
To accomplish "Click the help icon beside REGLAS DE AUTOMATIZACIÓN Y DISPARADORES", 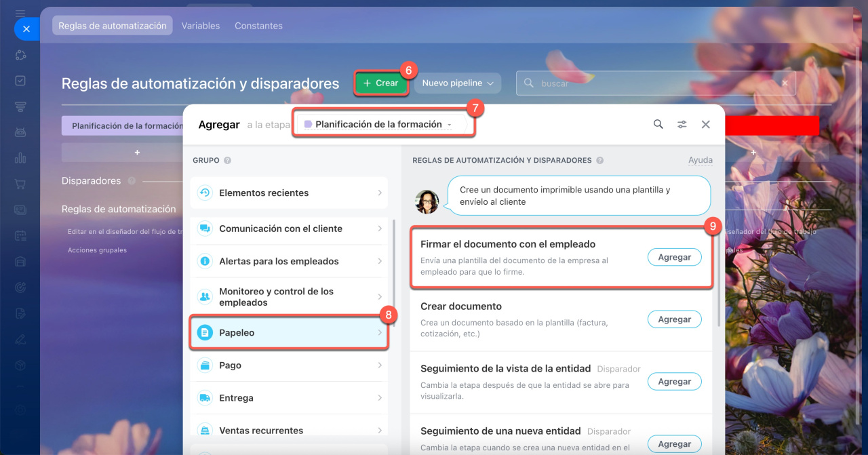I will [599, 161].
